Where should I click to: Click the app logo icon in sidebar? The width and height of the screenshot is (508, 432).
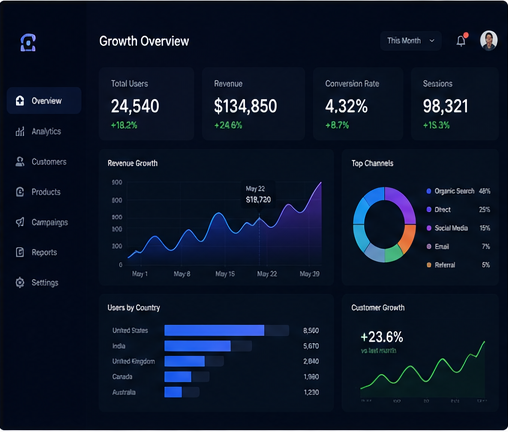click(x=28, y=42)
